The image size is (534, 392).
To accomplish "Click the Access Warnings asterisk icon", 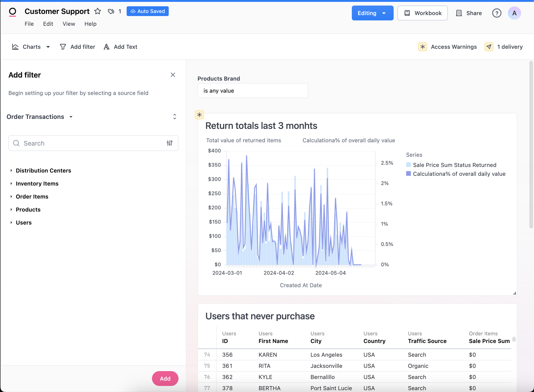I will click(x=423, y=47).
